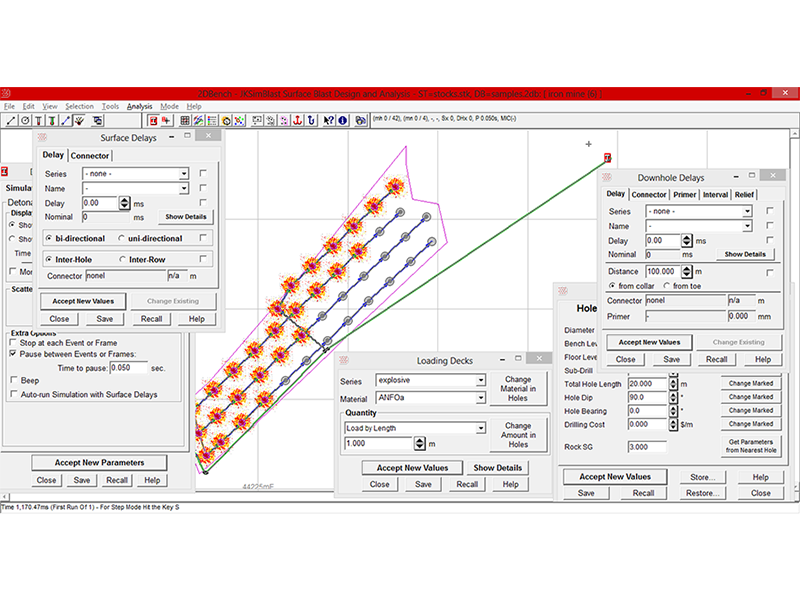
Task: Switch to Primer tab in Downhole Delays
Action: (684, 194)
